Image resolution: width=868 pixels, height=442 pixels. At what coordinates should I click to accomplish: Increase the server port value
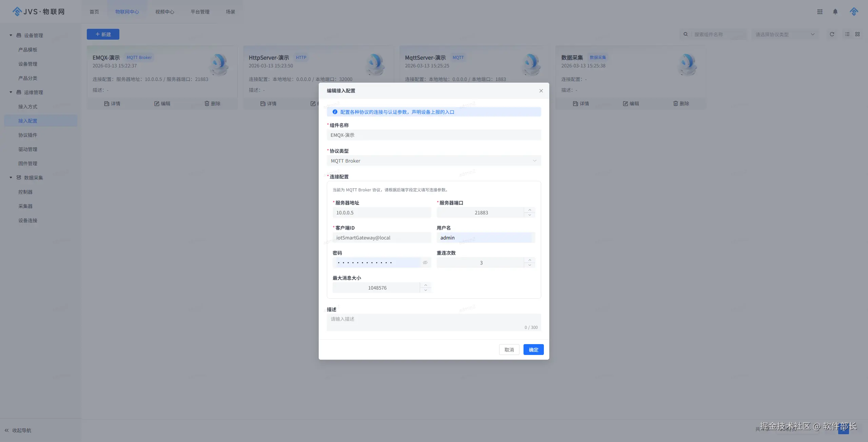tap(530, 210)
